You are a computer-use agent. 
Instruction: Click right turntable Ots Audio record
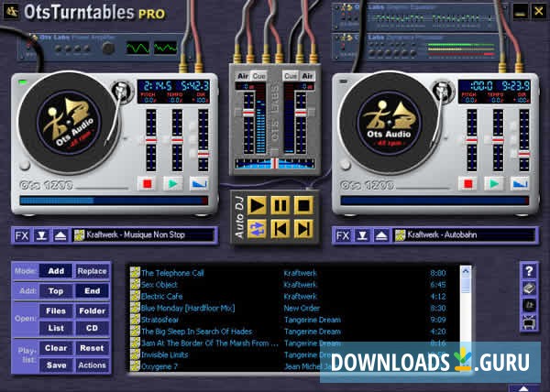(x=390, y=122)
